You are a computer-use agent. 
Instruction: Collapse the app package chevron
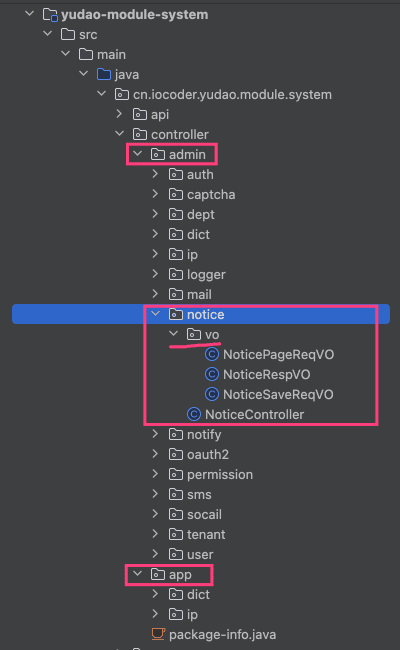[137, 574]
